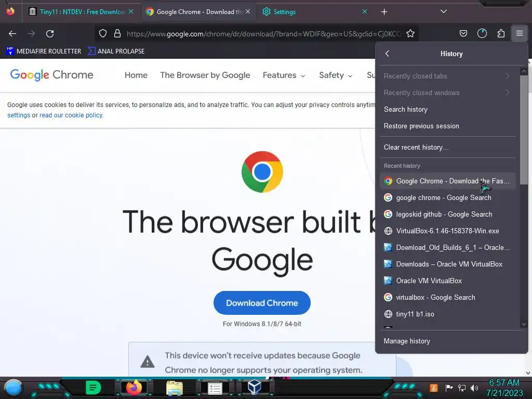The image size is (532, 399).
Task: Open history entry Google Chrome - Download the Fas...
Action: (x=447, y=181)
